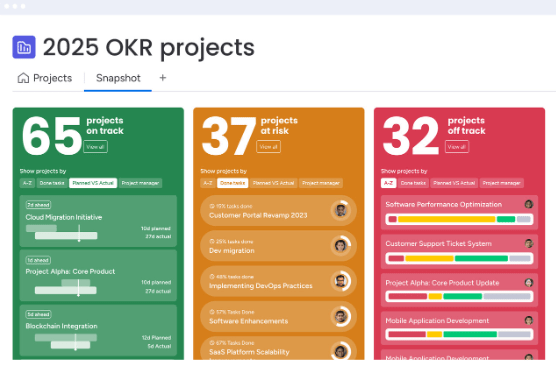Open Implementing DevOps Practices project

(278, 281)
